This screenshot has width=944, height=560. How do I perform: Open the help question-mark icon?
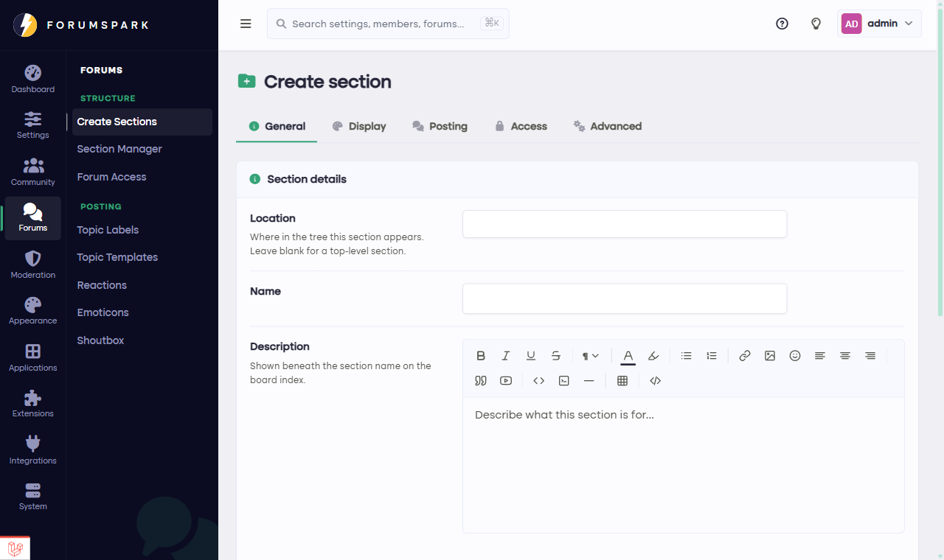click(x=782, y=24)
